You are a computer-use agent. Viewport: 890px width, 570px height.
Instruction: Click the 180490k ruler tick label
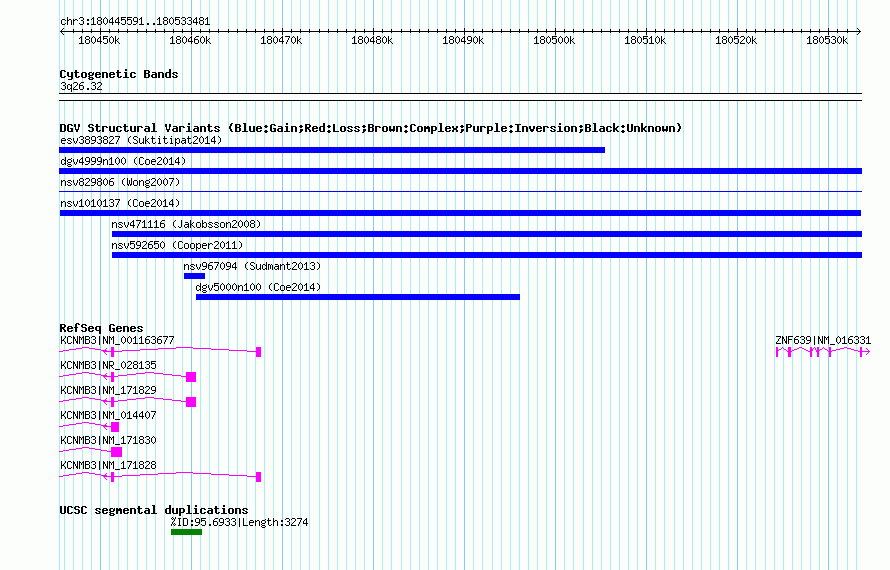pyautogui.click(x=463, y=40)
